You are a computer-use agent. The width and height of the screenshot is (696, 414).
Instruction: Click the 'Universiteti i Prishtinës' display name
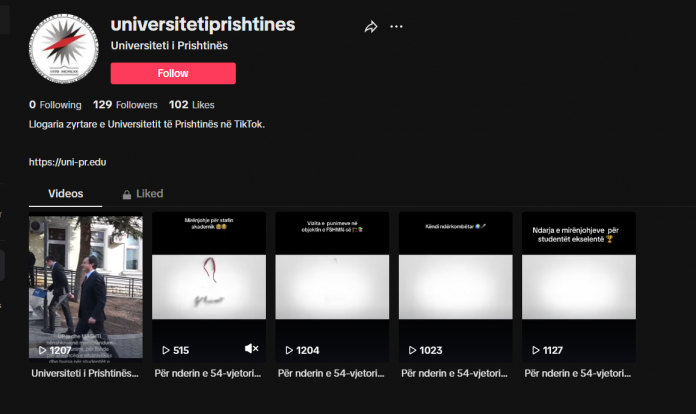pyautogui.click(x=169, y=46)
